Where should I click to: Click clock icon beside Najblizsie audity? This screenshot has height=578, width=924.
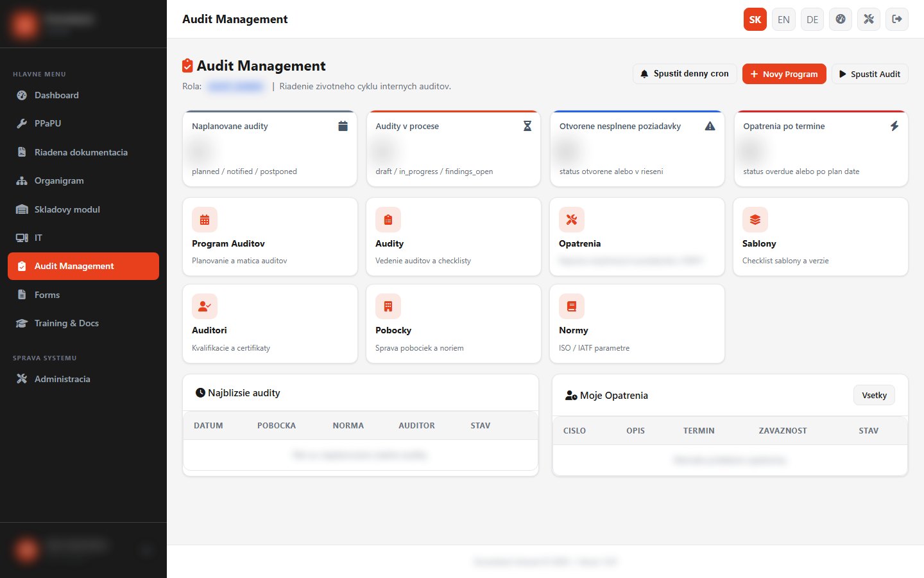point(200,392)
